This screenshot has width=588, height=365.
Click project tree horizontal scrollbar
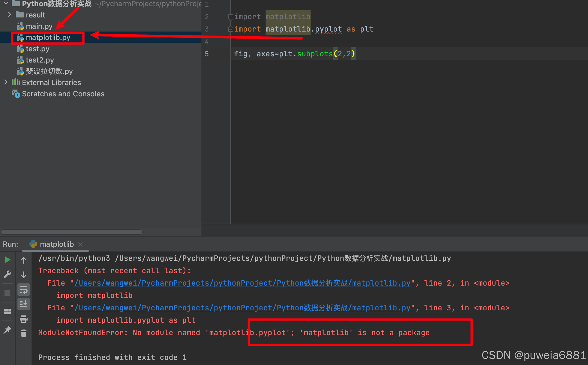pos(72,232)
